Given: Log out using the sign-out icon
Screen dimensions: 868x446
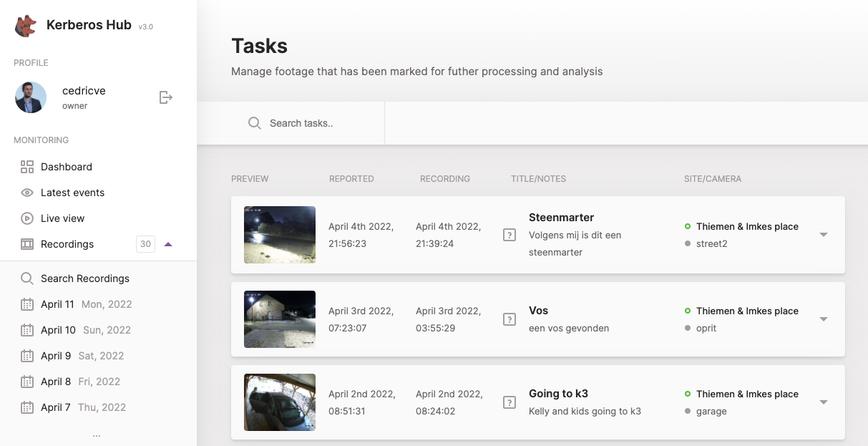Looking at the screenshot, I should (x=165, y=97).
